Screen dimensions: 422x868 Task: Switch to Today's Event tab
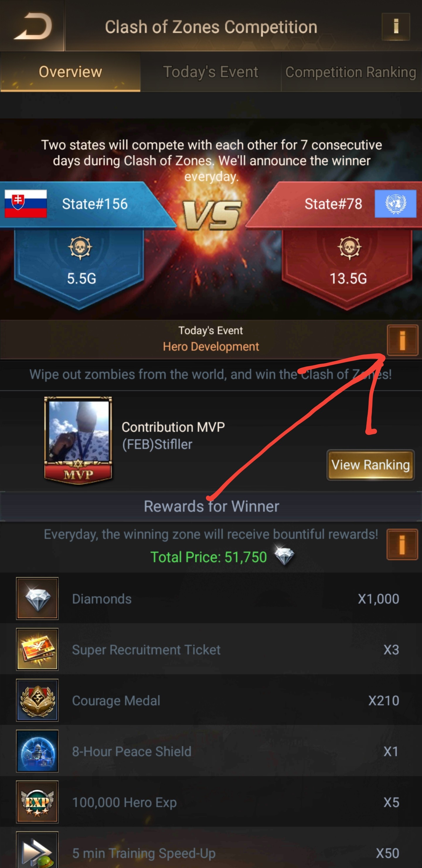tap(210, 72)
